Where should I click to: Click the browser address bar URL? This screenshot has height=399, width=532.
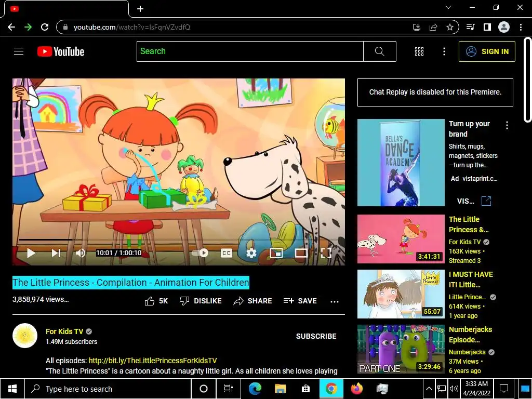[x=132, y=27]
